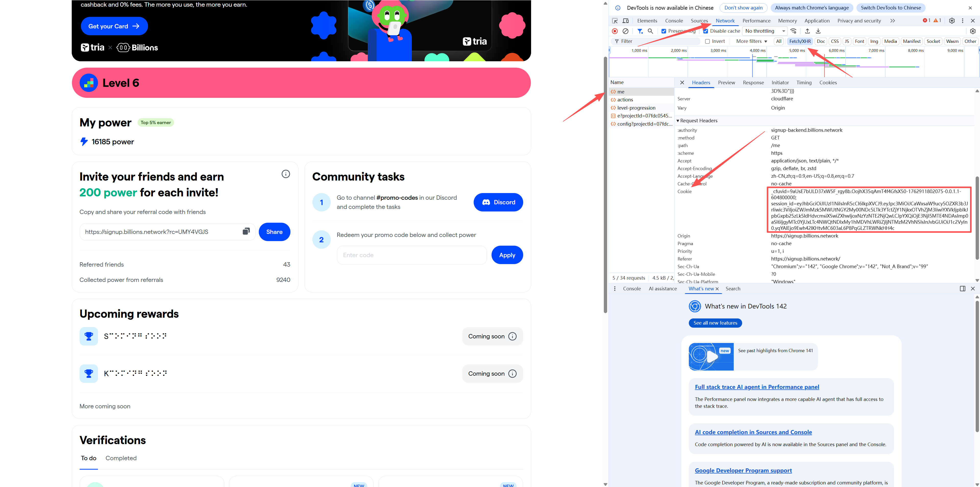This screenshot has width=980, height=487.
Task: Enable the Invert filter checkbox
Action: click(708, 42)
